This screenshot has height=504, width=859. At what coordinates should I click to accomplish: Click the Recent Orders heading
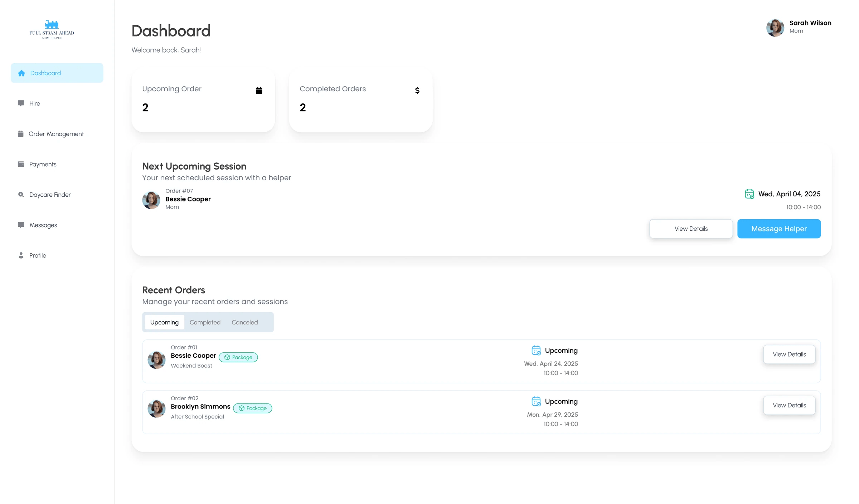174,290
